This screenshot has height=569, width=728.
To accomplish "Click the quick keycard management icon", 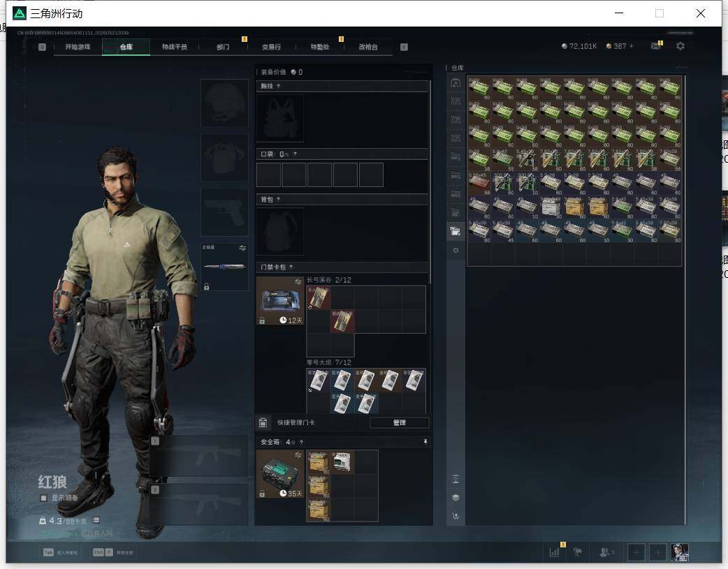I will pos(263,422).
